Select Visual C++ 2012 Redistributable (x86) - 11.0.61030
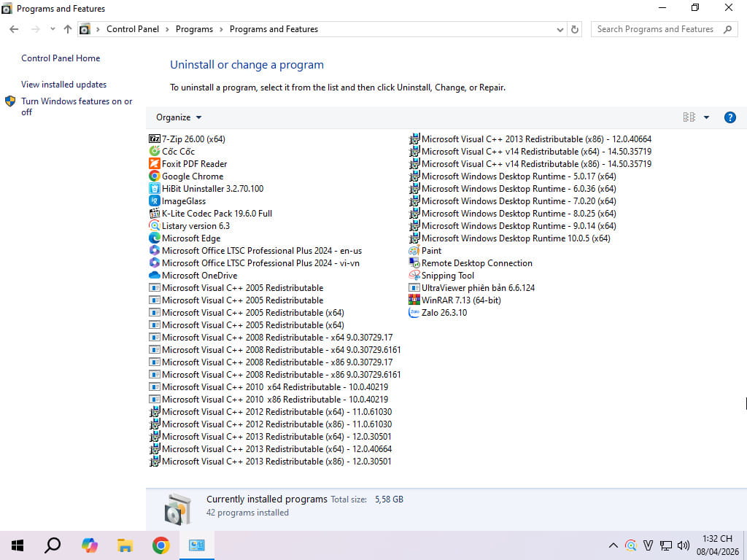The height and width of the screenshot is (560, 747). (x=271, y=424)
